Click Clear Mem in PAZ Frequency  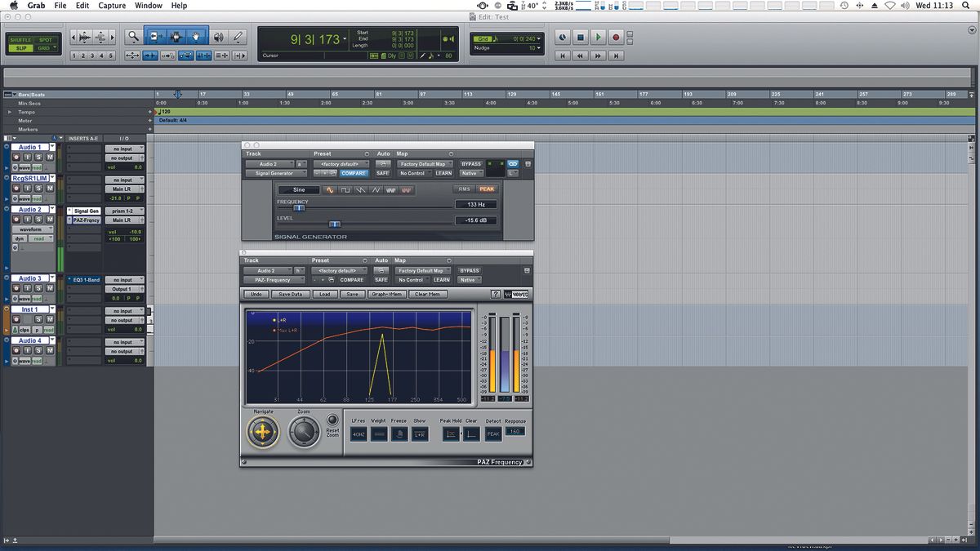coord(426,294)
